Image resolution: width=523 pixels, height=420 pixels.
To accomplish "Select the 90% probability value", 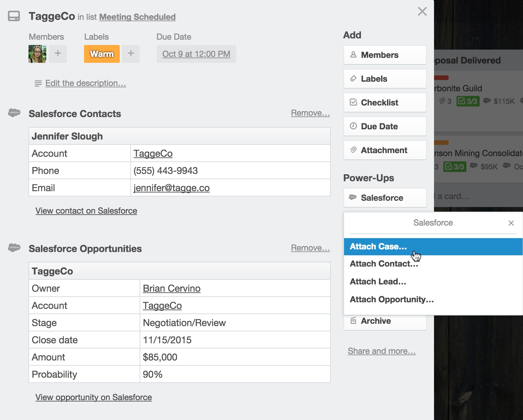I will [153, 374].
